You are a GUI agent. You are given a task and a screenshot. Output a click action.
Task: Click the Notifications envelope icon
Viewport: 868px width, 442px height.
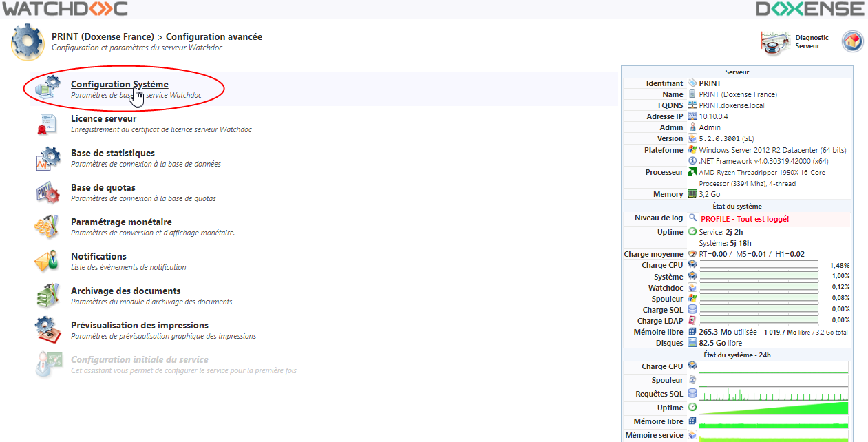click(x=48, y=262)
